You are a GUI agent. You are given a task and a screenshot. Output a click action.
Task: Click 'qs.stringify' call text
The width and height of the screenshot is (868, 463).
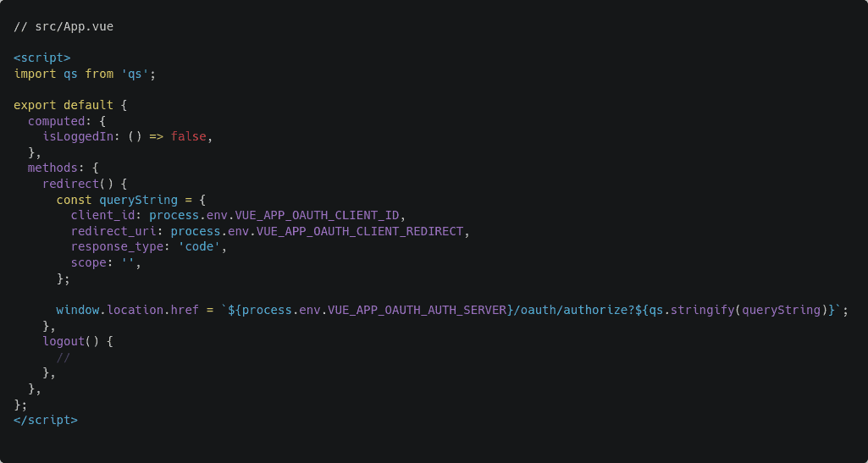[691, 310]
